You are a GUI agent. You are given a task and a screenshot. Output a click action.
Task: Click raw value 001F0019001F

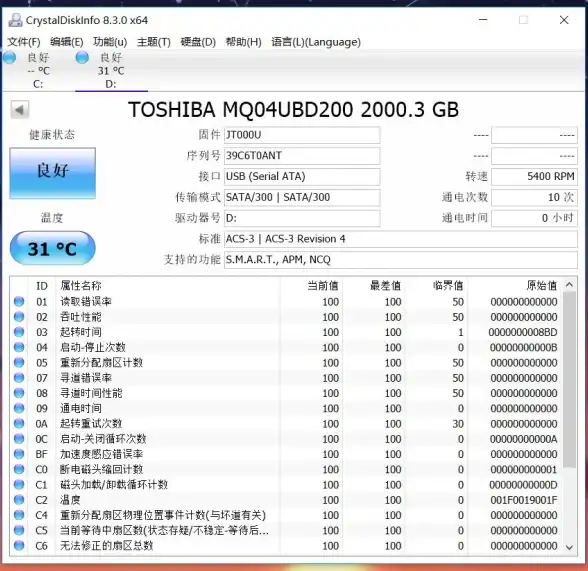(x=524, y=500)
